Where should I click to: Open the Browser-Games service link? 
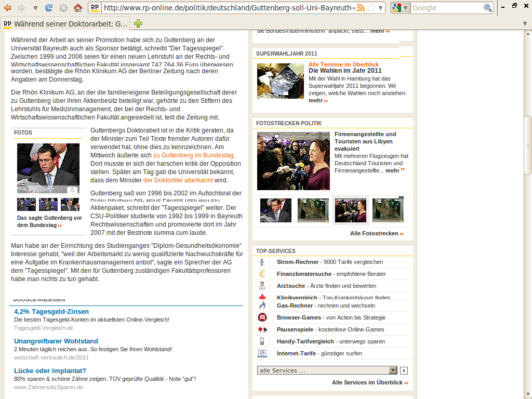coord(331,317)
